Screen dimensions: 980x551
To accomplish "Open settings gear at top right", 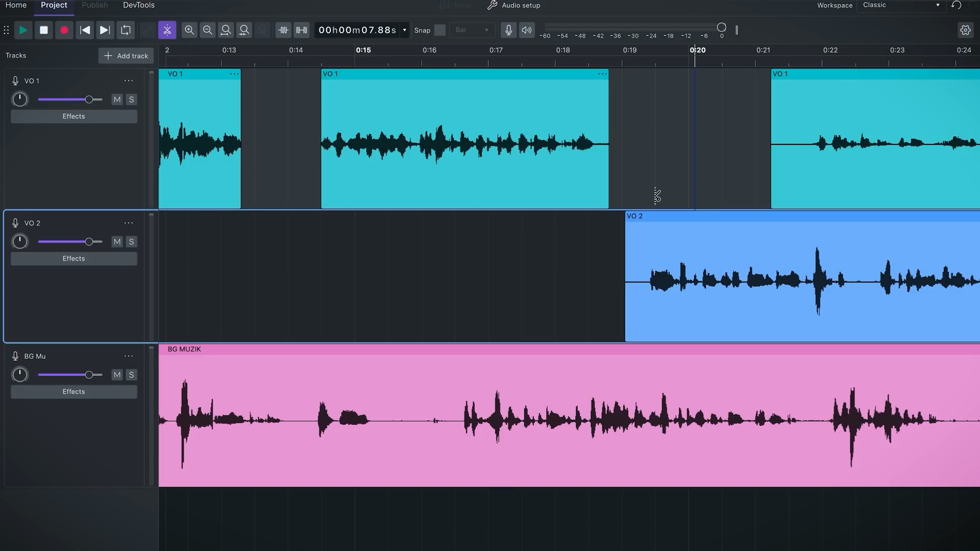I will click(965, 30).
